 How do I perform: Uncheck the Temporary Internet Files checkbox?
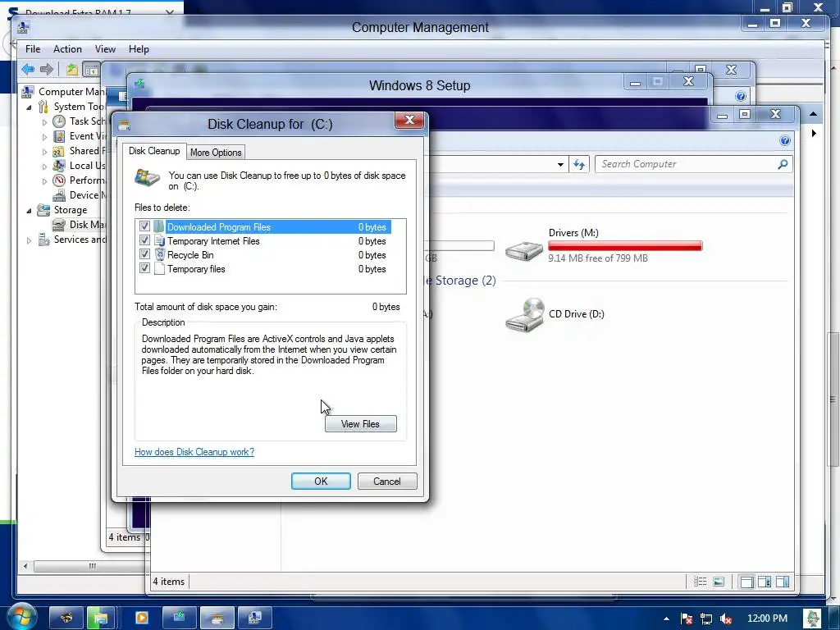pyautogui.click(x=144, y=240)
